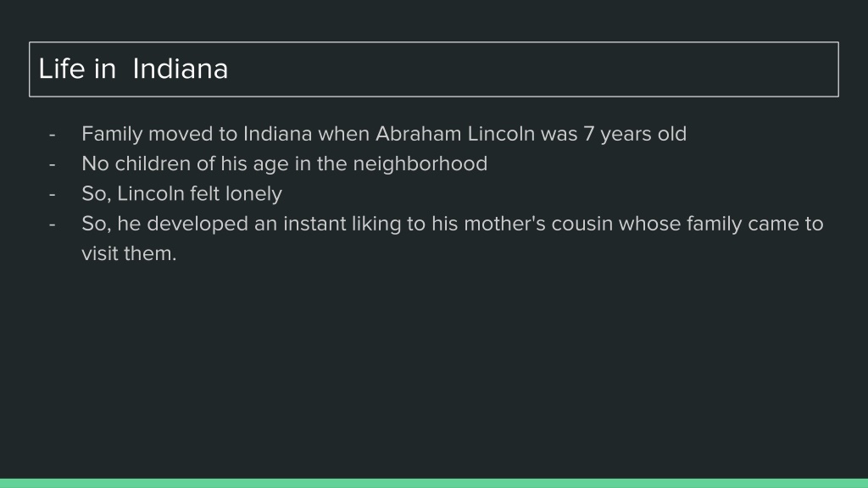Click the text 'visit them.' on last line
Screen dimensions: 868x488
(x=129, y=253)
